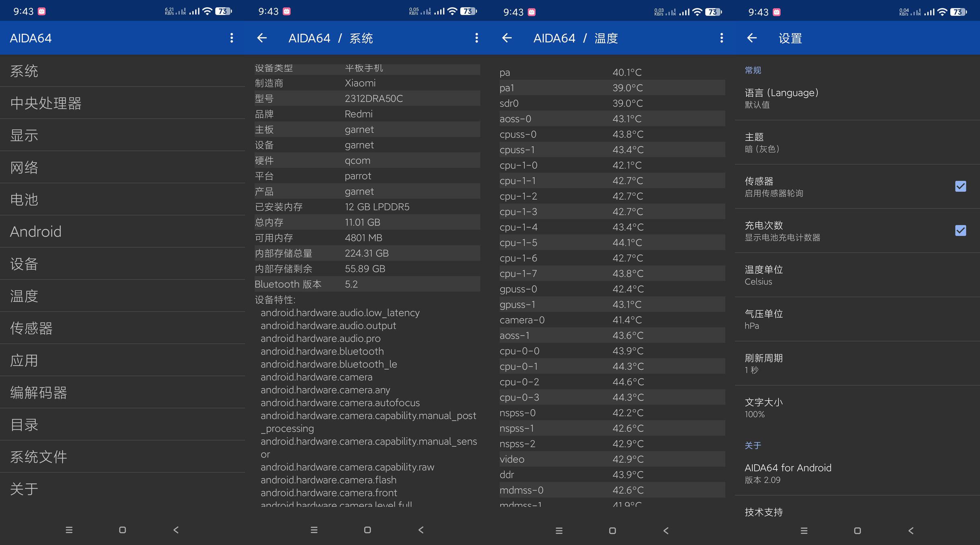The height and width of the screenshot is (545, 980).
Task: Tap home nav button under 设置 screen
Action: [857, 531]
